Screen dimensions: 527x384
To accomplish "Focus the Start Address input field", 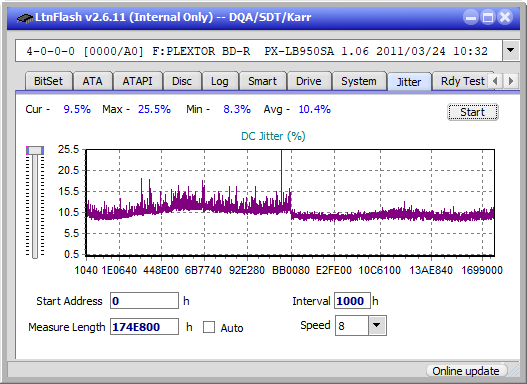I will [x=145, y=301].
